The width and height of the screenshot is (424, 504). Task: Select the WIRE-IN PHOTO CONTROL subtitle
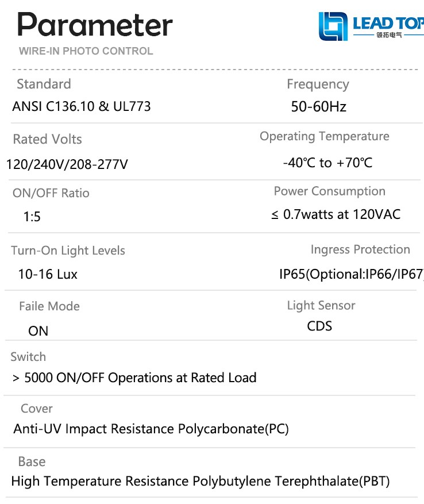point(86,51)
